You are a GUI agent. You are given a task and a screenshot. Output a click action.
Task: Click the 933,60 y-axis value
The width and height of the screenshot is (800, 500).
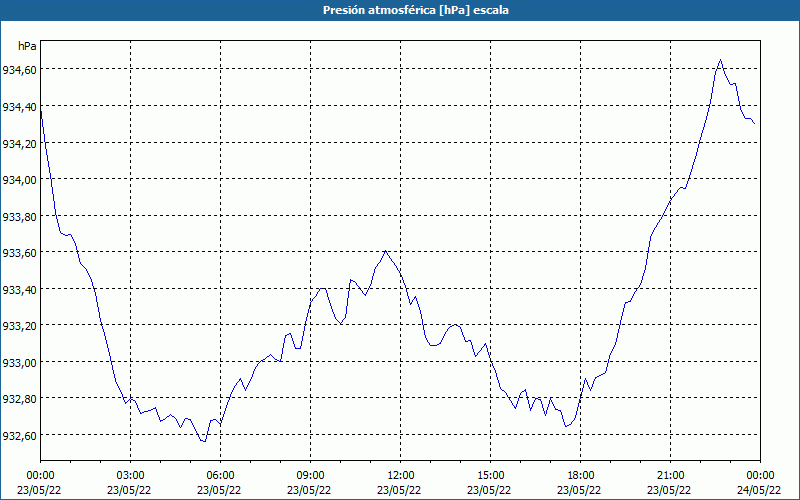tap(19, 253)
